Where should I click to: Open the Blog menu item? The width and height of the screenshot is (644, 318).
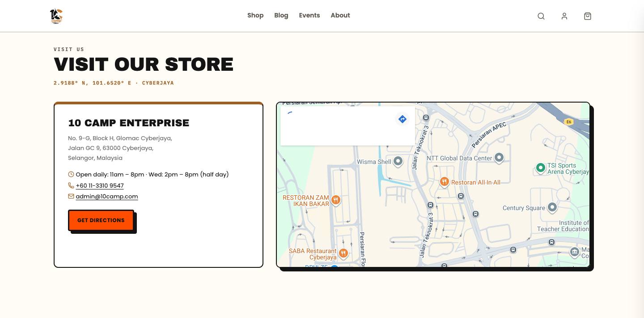pos(281,15)
